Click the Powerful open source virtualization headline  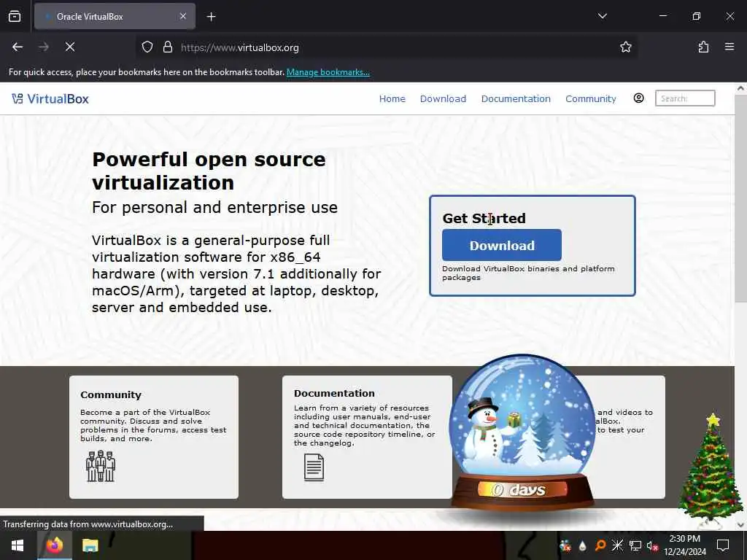pos(209,171)
